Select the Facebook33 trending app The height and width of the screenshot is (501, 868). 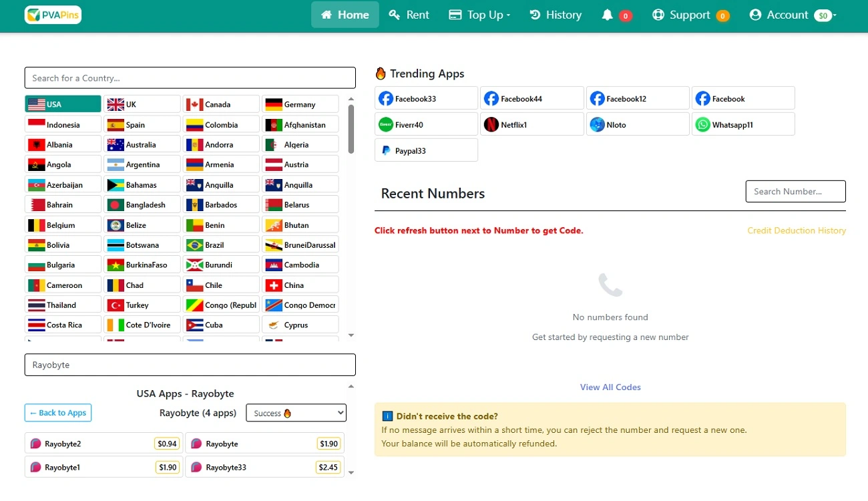click(x=426, y=98)
